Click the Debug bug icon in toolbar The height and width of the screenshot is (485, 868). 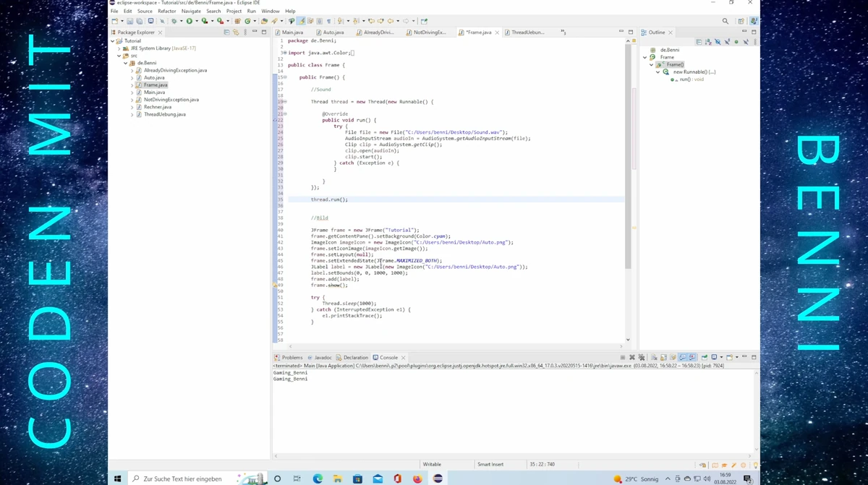click(x=174, y=21)
